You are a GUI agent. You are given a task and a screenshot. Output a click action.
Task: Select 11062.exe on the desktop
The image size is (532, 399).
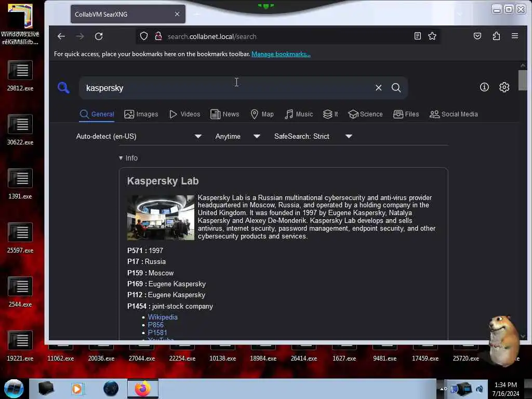[x=60, y=354]
